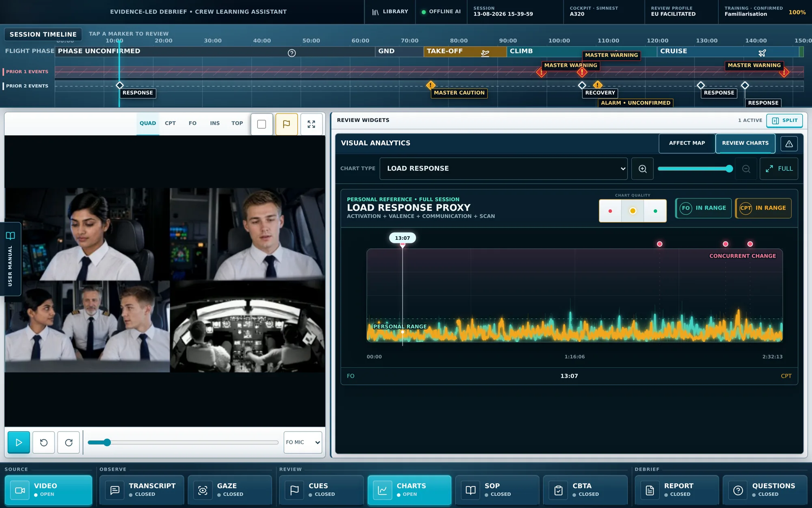Select the Review Charts tab
This screenshot has height=508, width=812.
[745, 143]
